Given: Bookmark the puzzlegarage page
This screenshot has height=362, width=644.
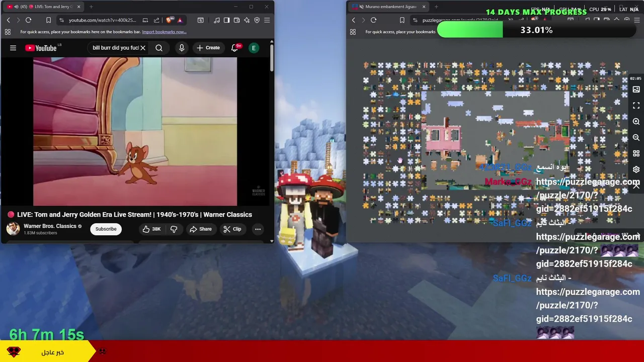Looking at the screenshot, I should (401, 20).
